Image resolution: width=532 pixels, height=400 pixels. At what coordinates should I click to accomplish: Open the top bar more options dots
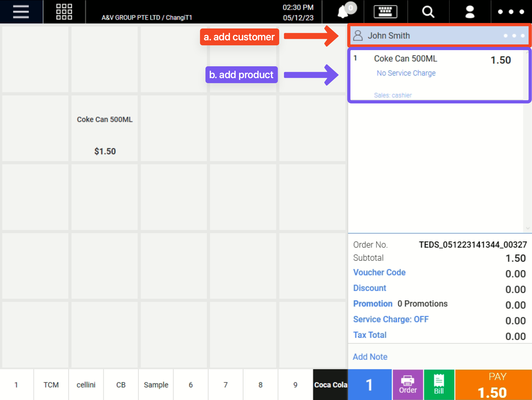tap(511, 12)
